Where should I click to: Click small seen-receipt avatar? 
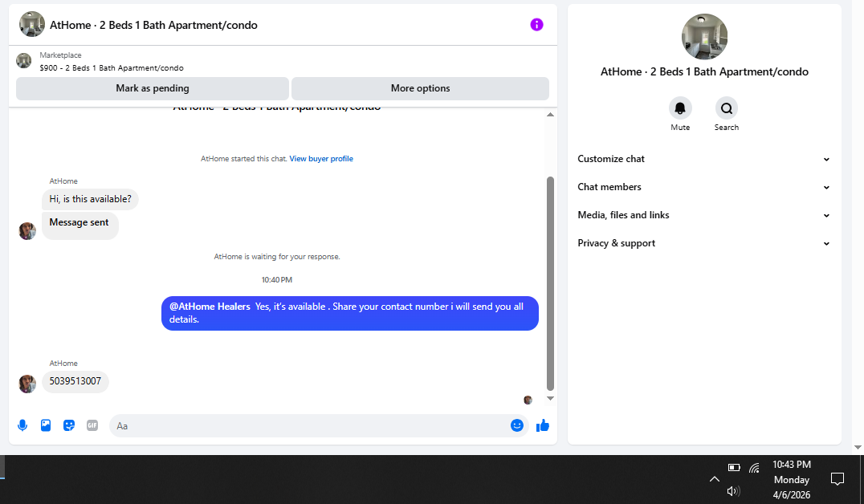point(528,400)
